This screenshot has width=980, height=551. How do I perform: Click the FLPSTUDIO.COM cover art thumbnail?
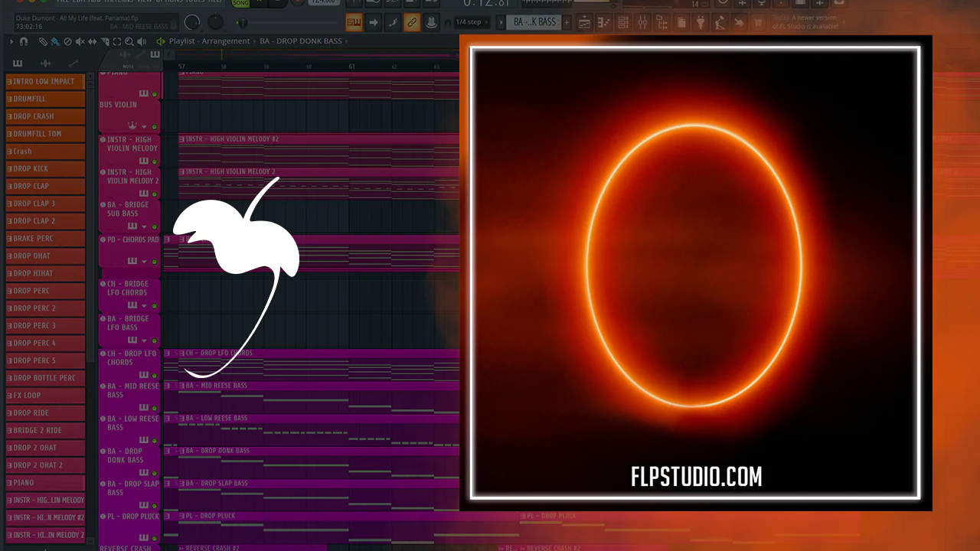point(695,273)
